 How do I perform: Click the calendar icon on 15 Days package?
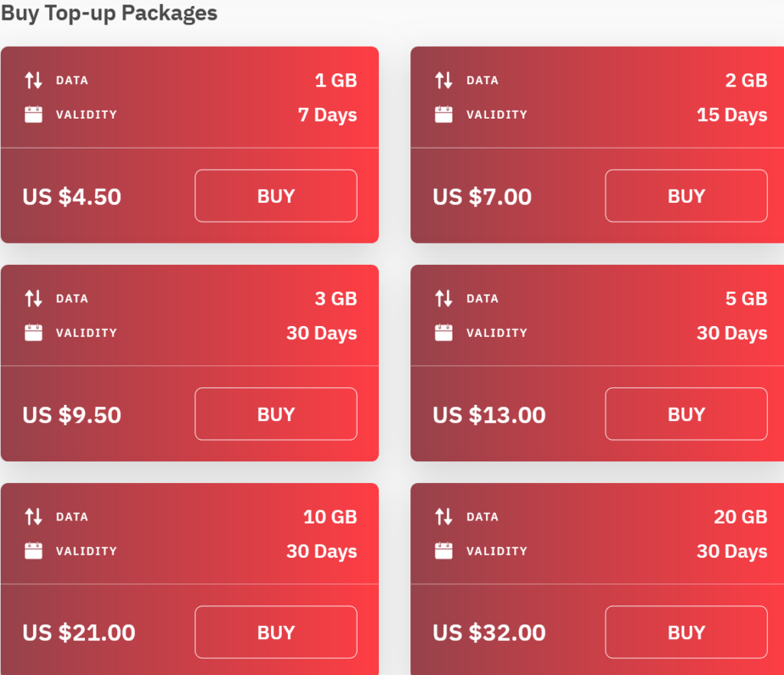pyautogui.click(x=444, y=115)
